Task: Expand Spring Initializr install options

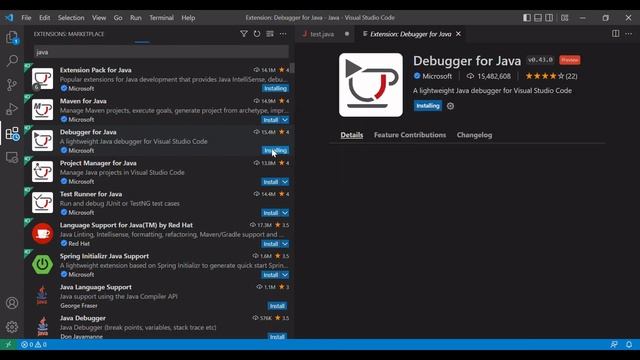Action: click(x=285, y=275)
